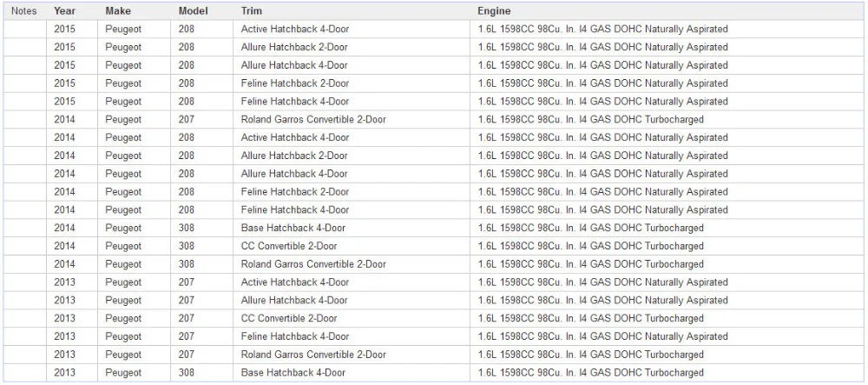
Task: Click the Notes column header
Action: tap(23, 11)
